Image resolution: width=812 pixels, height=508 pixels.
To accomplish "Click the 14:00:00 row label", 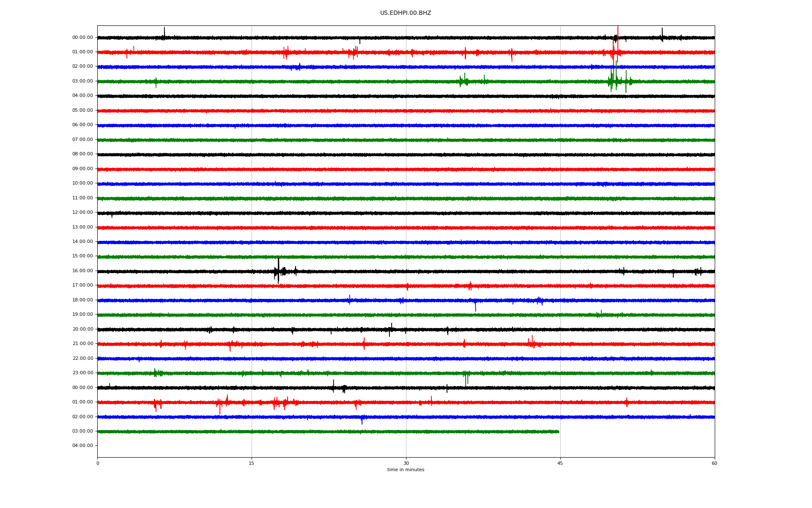I will pos(82,242).
